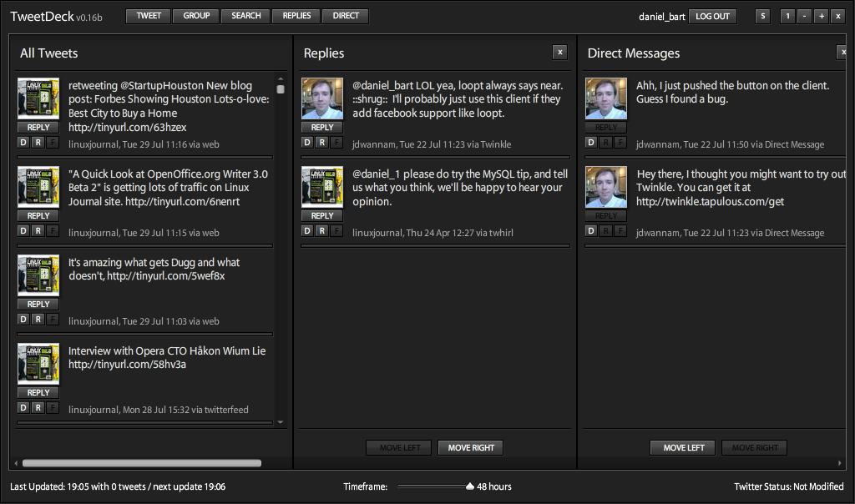Open jdwannam avatar on 'found a bug' message
This screenshot has height=504, width=855.
606,98
